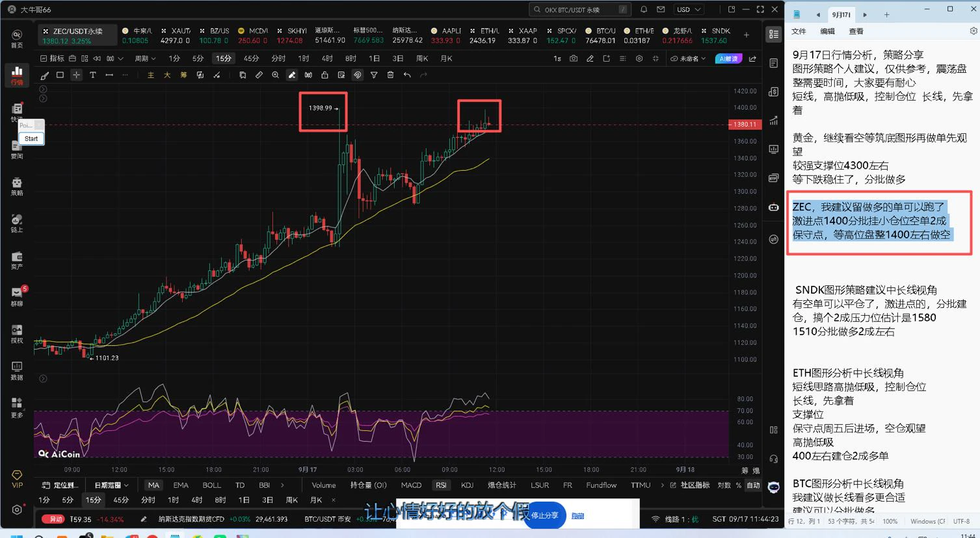Open the robot assistant icon in right panel

774,207
